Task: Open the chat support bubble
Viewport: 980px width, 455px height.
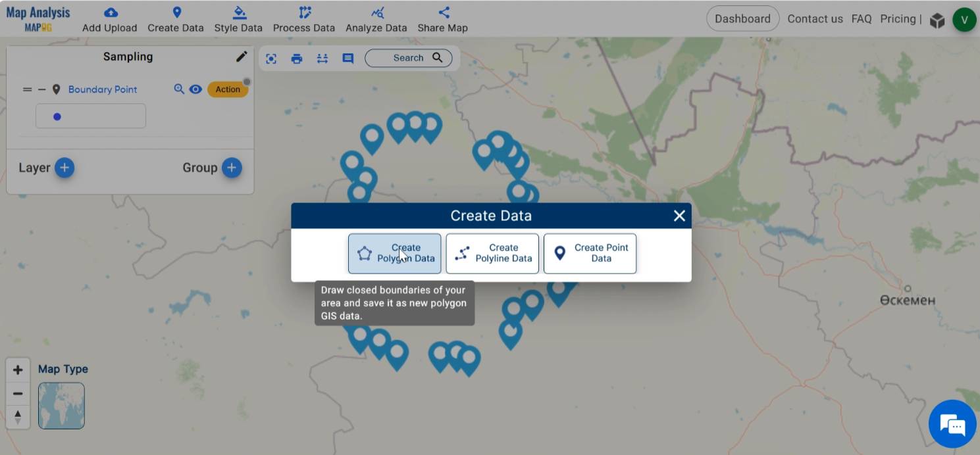Action: (952, 424)
